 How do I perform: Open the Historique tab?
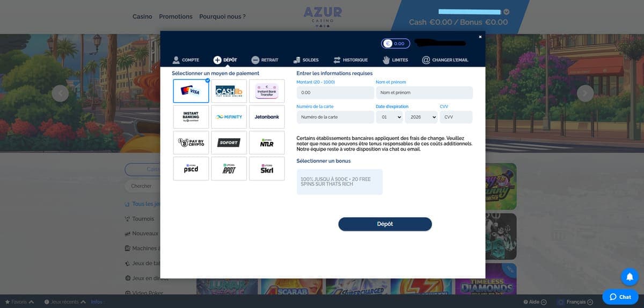tap(350, 60)
